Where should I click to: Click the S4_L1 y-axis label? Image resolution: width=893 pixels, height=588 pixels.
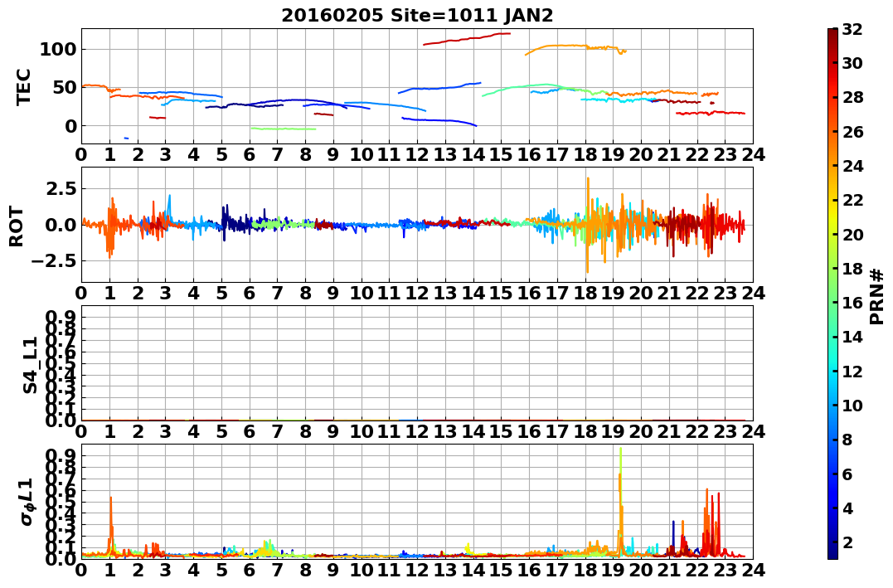coord(30,365)
